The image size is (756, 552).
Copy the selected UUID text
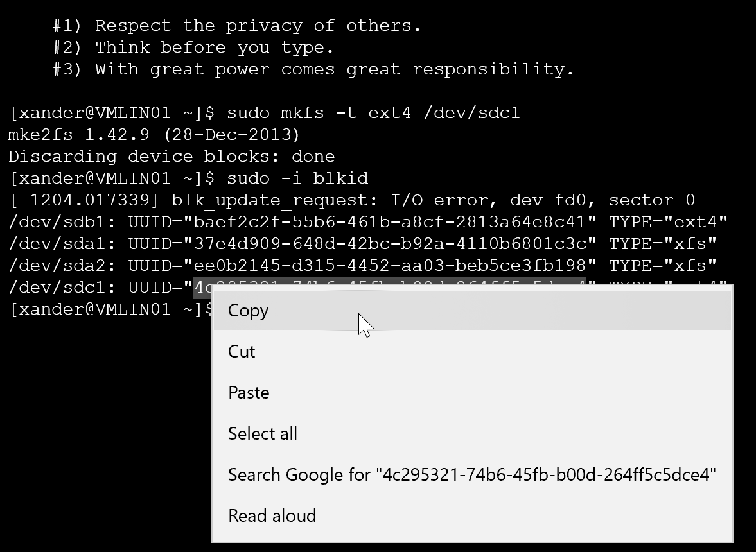[x=248, y=311]
